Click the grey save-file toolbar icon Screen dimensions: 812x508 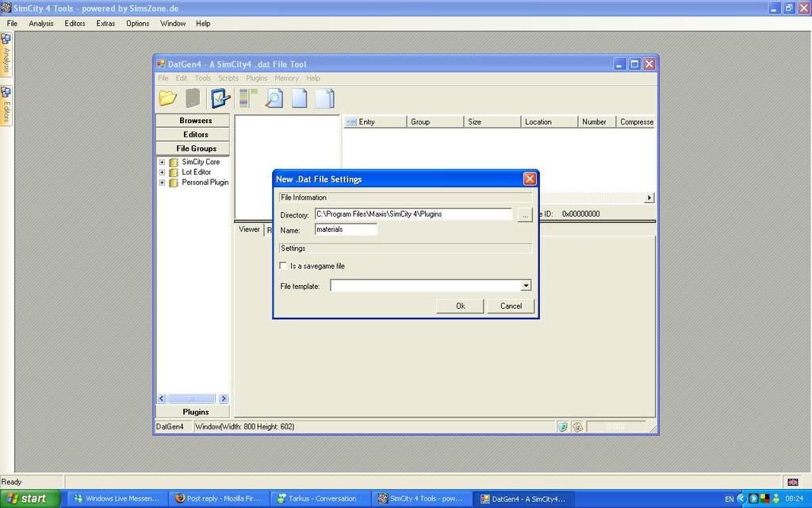click(193, 98)
